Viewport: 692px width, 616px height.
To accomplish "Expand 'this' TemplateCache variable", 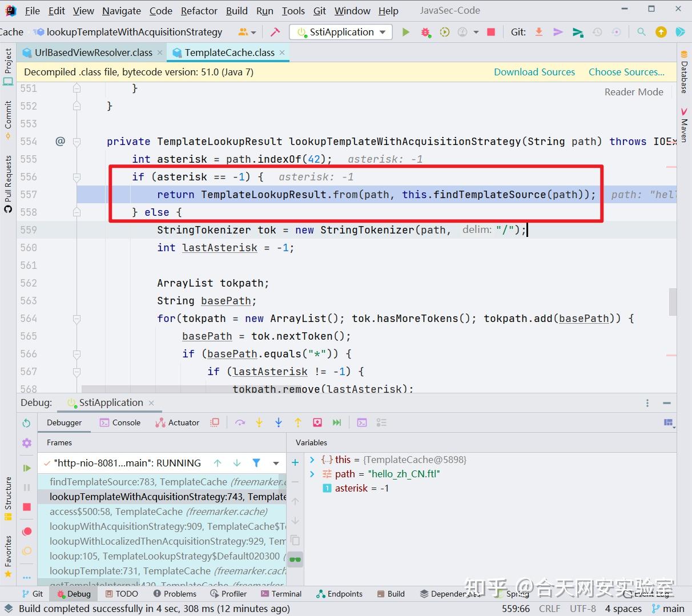I will tap(312, 460).
